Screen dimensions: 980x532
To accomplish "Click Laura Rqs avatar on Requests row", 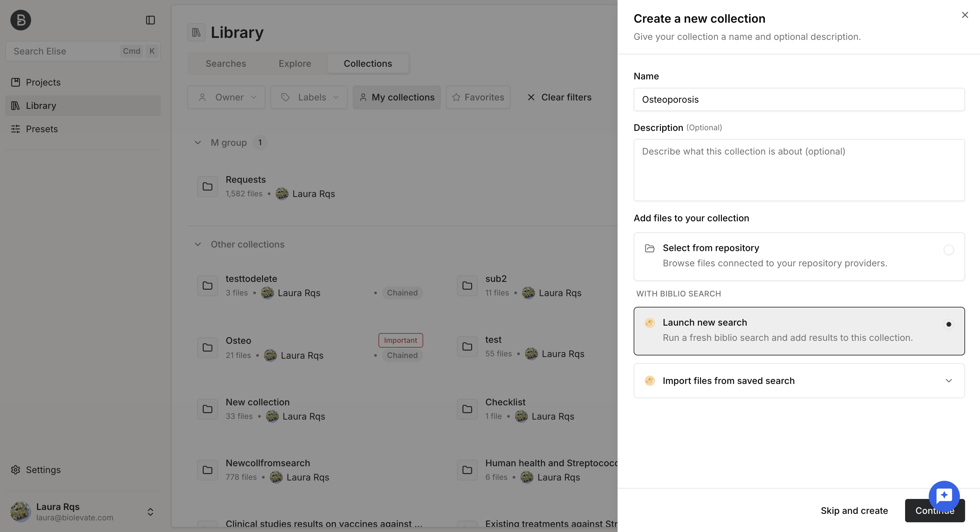I will [282, 194].
